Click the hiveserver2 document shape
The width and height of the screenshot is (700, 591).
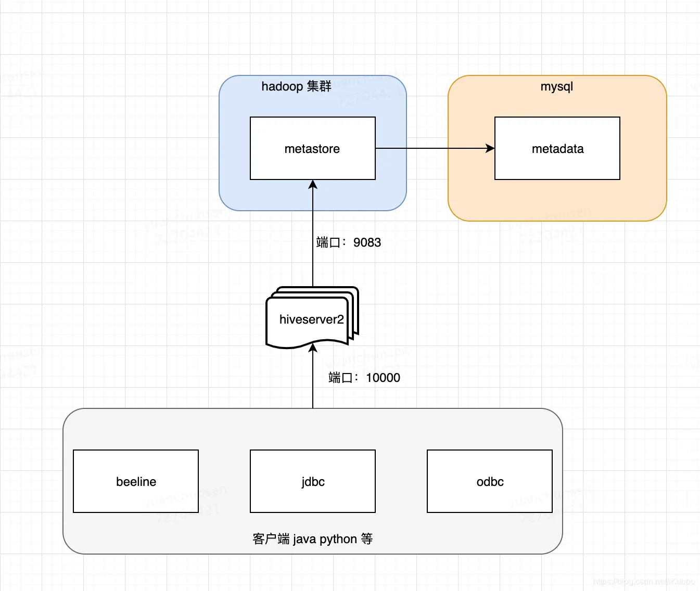pos(312,317)
